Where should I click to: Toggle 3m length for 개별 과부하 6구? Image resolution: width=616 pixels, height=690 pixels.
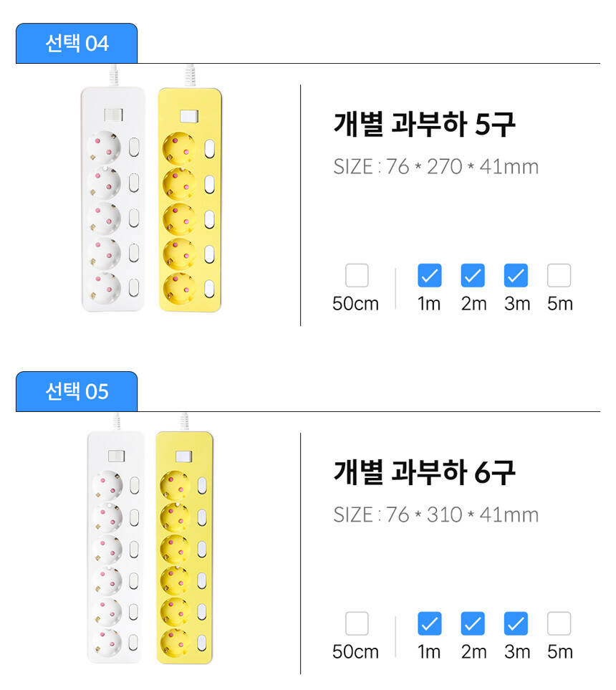pos(516,624)
